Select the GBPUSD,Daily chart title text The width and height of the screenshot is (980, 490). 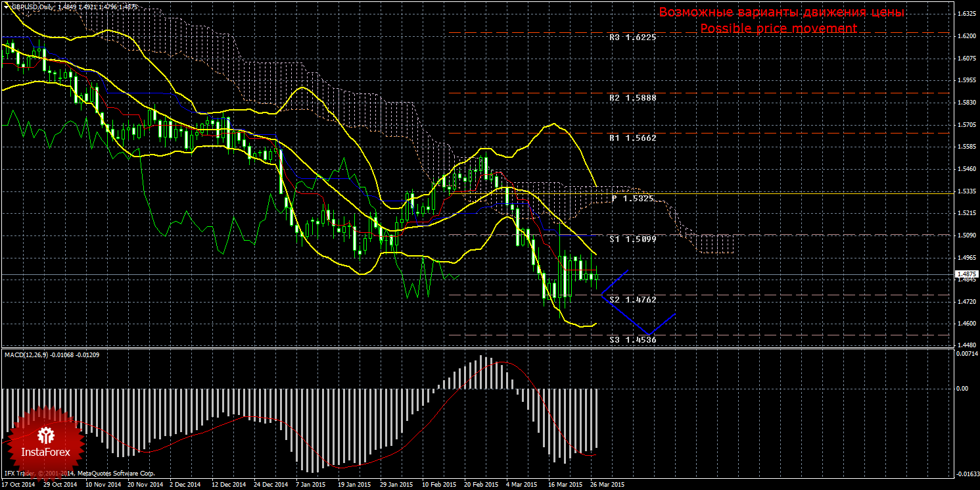point(33,7)
